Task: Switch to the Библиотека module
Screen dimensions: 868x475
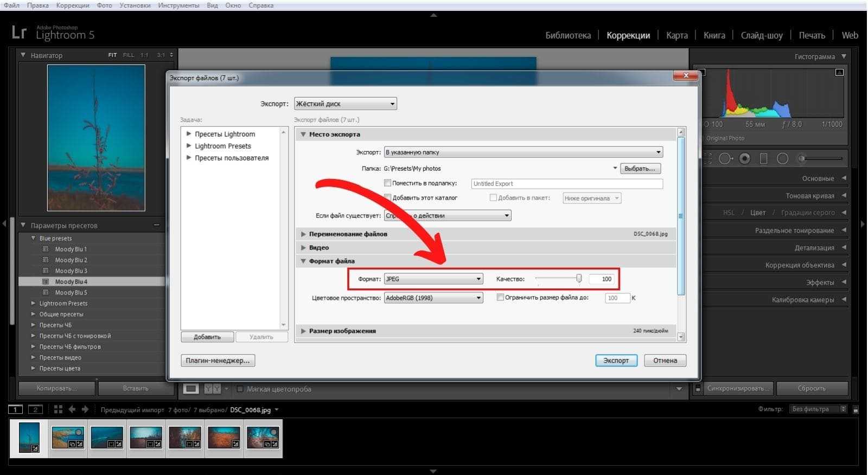Action: [x=567, y=35]
